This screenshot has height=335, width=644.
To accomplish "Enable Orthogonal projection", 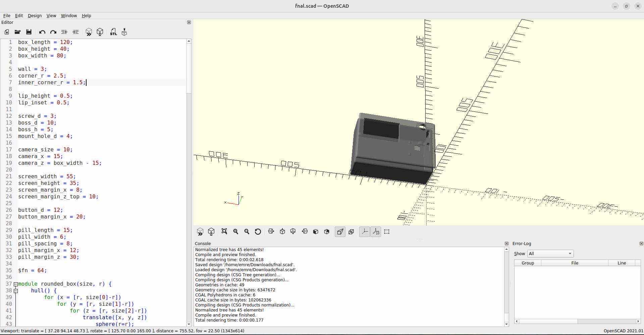I will 351,232.
